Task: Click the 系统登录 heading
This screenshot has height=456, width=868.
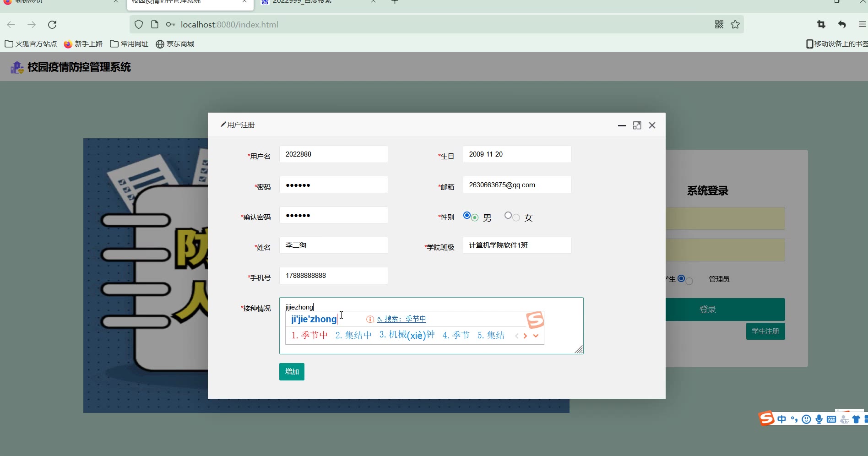Action: coord(707,191)
